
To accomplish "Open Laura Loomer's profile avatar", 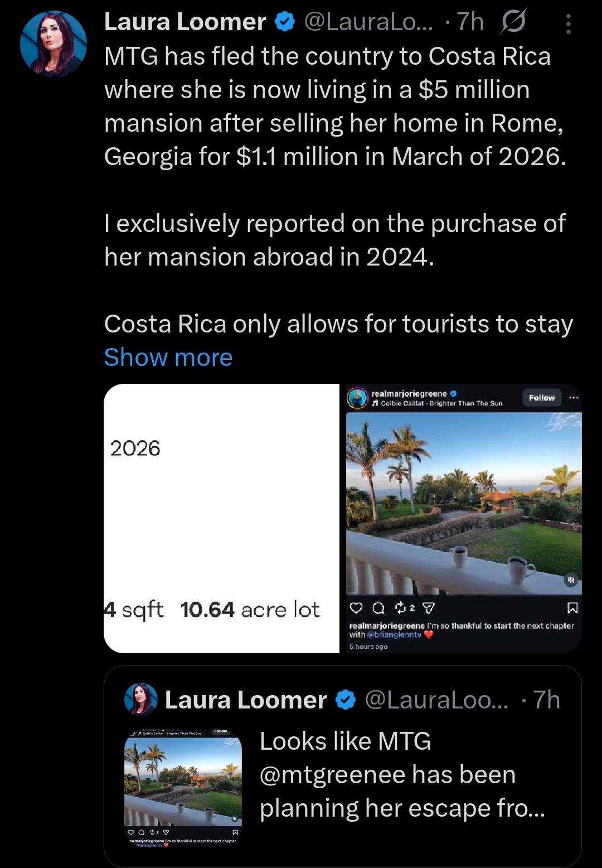I will 54,44.
